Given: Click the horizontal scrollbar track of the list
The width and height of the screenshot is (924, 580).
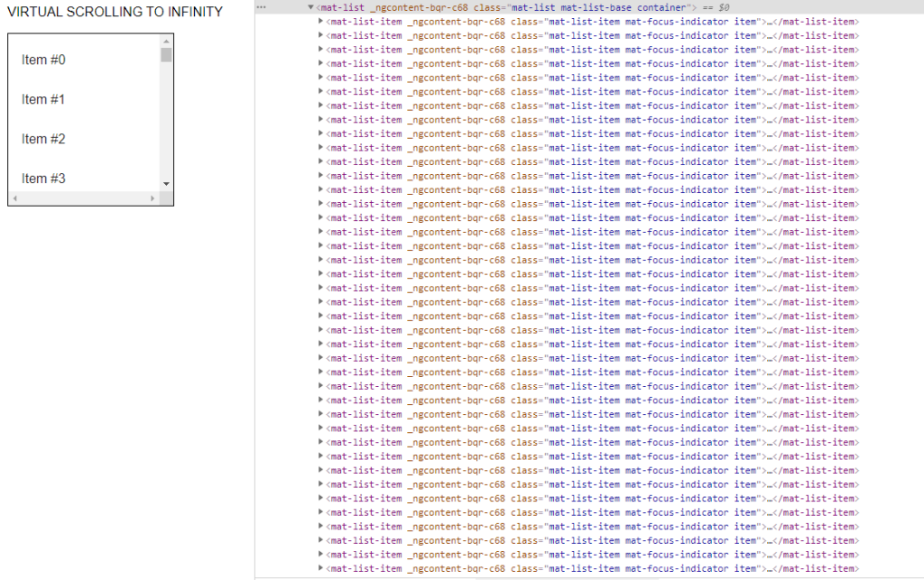Looking at the screenshot, I should tap(84, 198).
